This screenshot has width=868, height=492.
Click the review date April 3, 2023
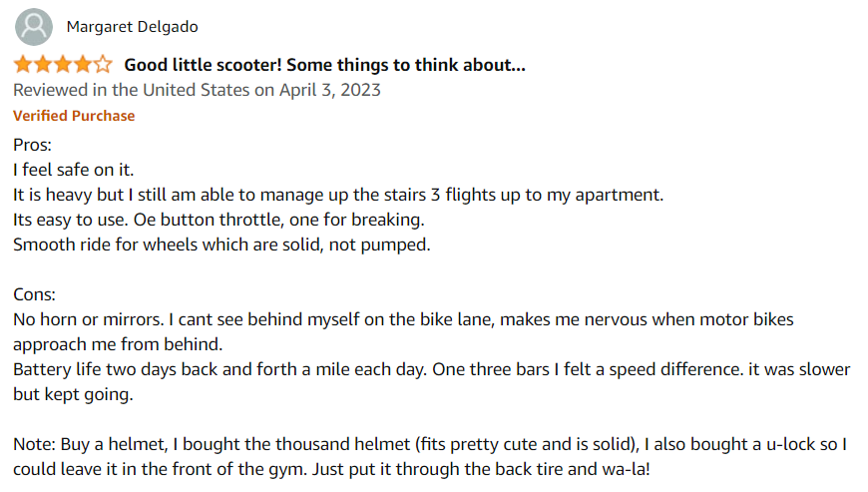point(330,90)
